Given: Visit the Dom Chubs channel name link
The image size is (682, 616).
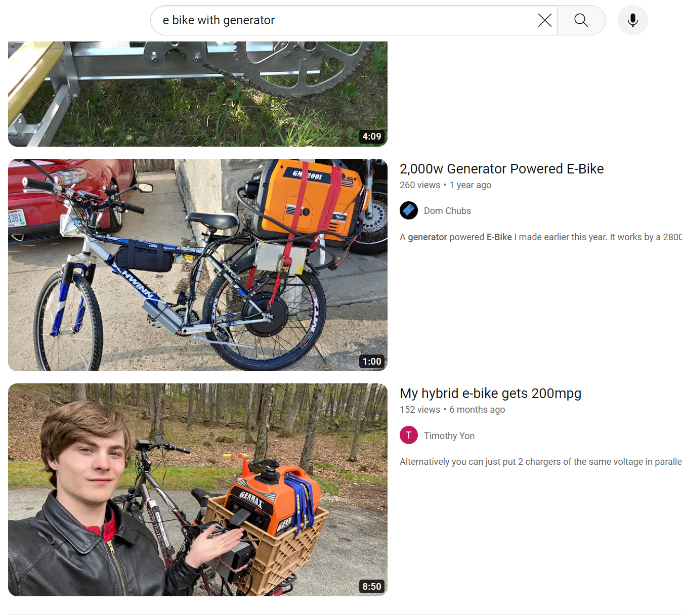Looking at the screenshot, I should (x=447, y=211).
